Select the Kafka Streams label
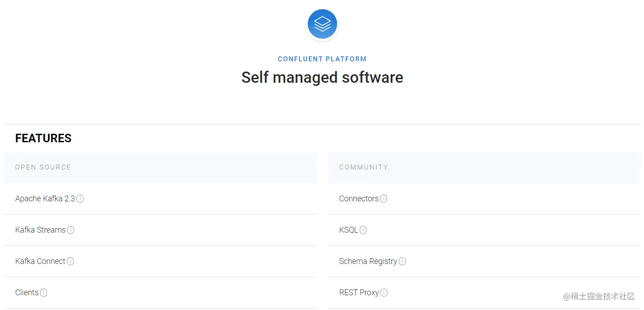644x310 pixels. 40,230
